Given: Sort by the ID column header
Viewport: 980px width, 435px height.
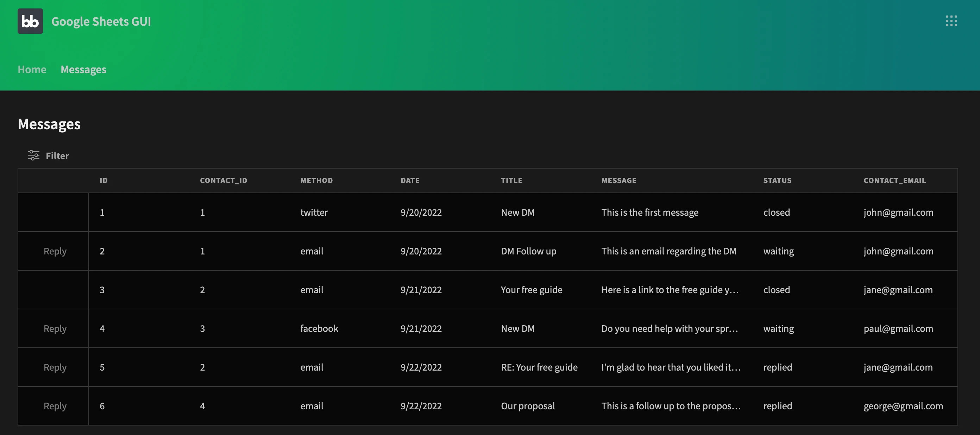Looking at the screenshot, I should tap(103, 180).
